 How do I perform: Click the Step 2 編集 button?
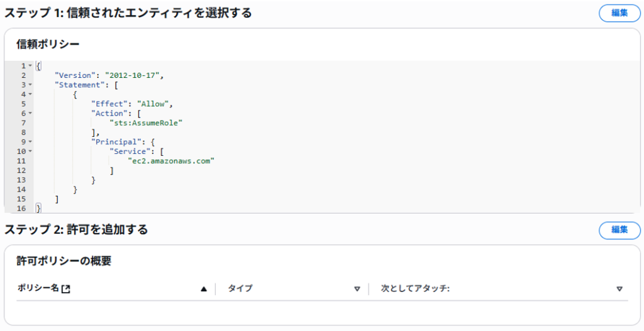pyautogui.click(x=619, y=230)
